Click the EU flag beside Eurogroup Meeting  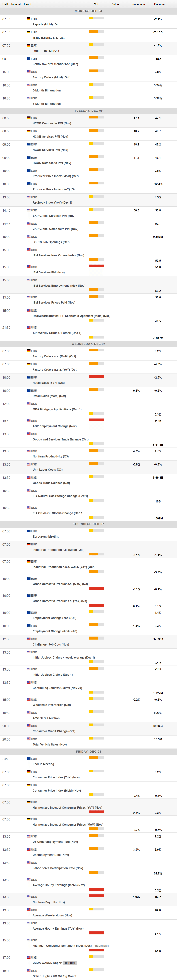(x=29, y=531)
